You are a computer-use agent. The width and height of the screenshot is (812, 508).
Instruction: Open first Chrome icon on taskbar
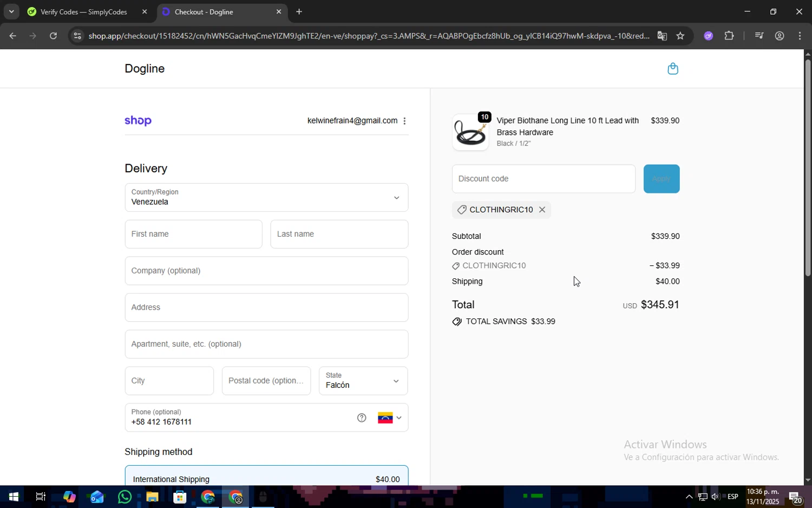coord(208,497)
